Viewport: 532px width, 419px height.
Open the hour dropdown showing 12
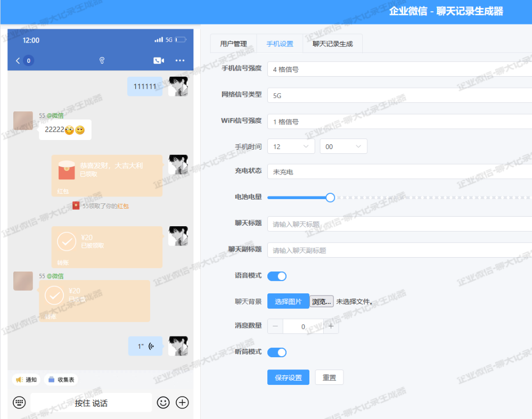click(291, 146)
